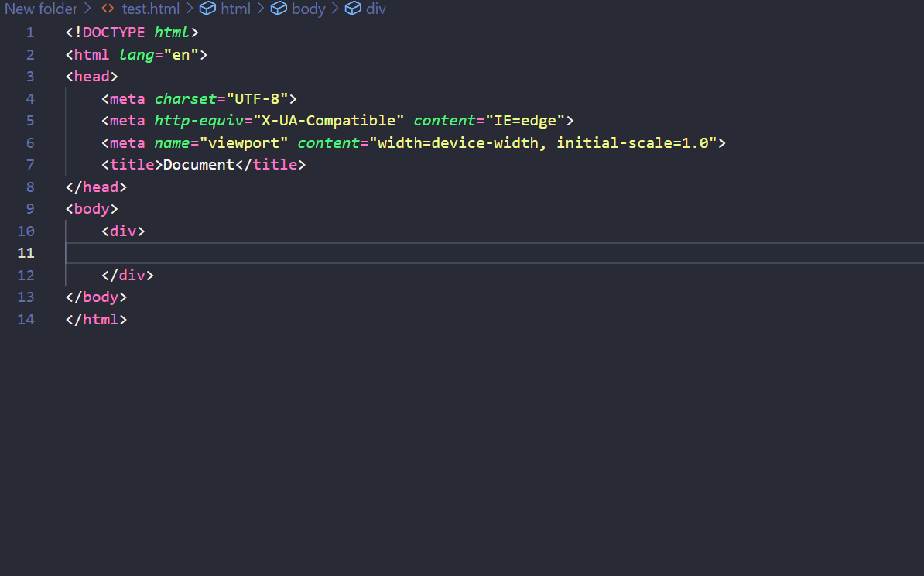Open the body element breadcrumb
The image size is (924, 576).
coord(298,9)
